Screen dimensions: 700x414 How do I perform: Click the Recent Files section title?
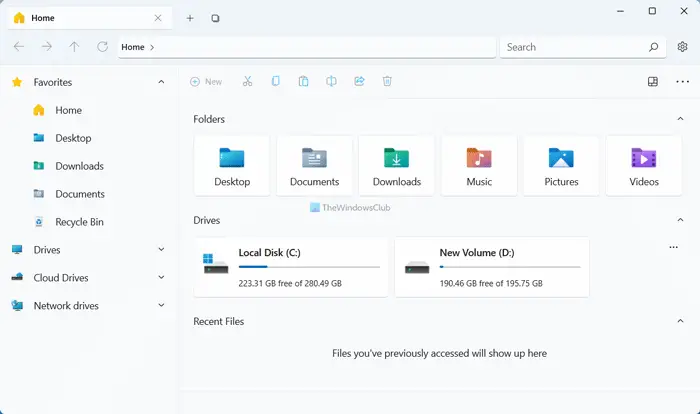[x=218, y=321]
